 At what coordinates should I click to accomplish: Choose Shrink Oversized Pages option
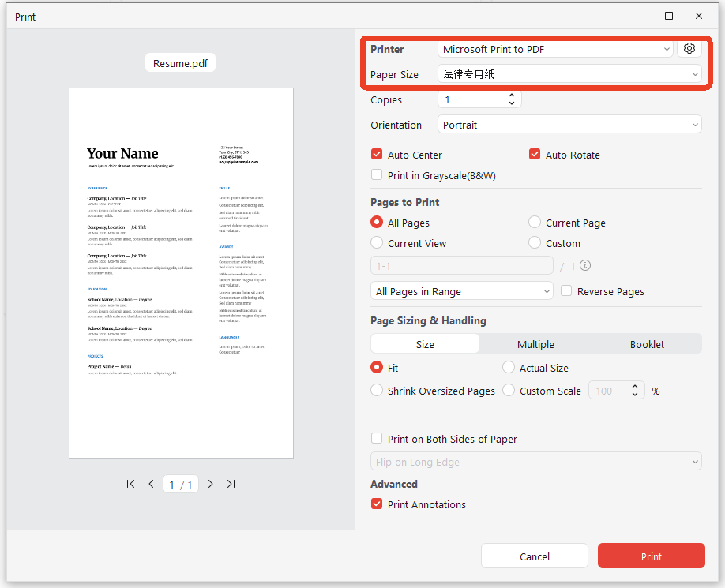click(x=377, y=391)
